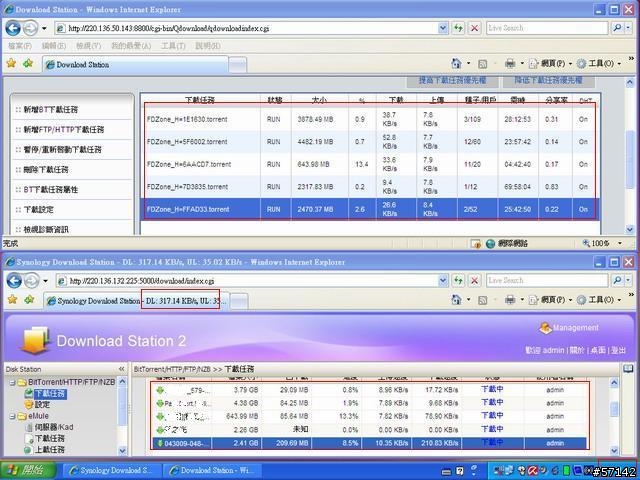Viewport: 640px width, 480px height.
Task: Click 下載設定 in top window sidebar
Action: (38, 209)
